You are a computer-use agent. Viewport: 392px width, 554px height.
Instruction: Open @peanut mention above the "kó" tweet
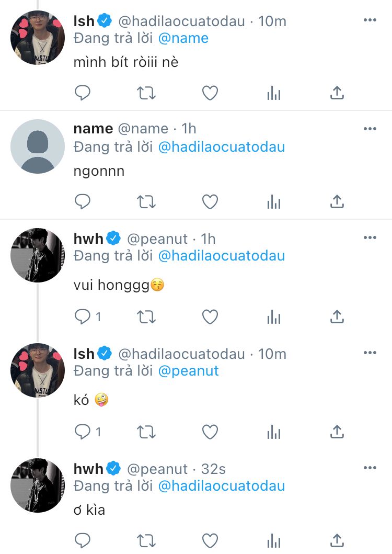(x=188, y=371)
